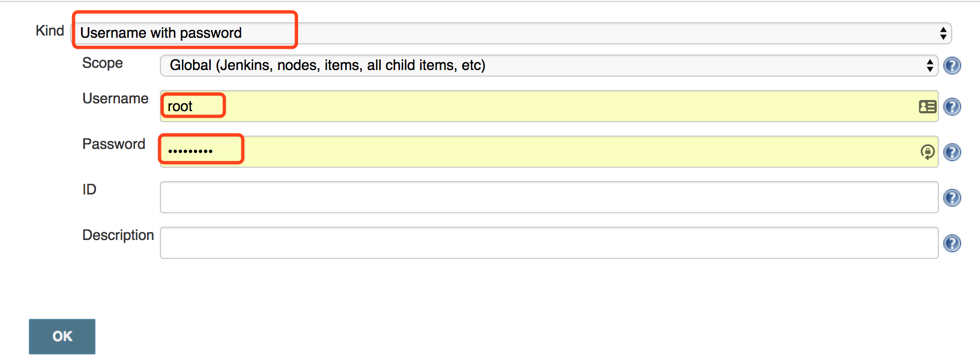The image size is (980, 360).
Task: Click the Username label text
Action: [x=115, y=98]
